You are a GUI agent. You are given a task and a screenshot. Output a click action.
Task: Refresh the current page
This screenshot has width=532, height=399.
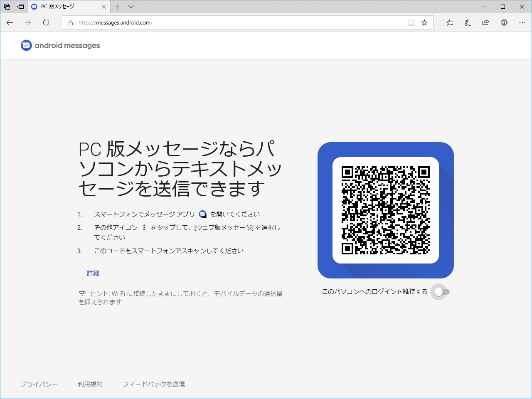point(46,23)
